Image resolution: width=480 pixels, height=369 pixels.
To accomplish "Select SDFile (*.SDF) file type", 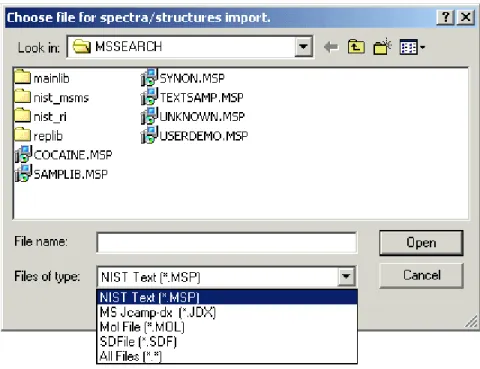I will click(x=227, y=341).
